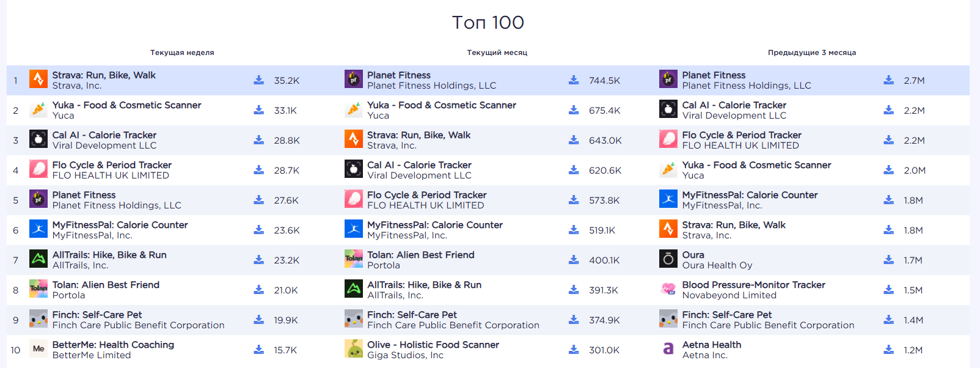This screenshot has width=980, height=368.
Task: Click the Tolan icon in current month column
Action: (x=354, y=259)
